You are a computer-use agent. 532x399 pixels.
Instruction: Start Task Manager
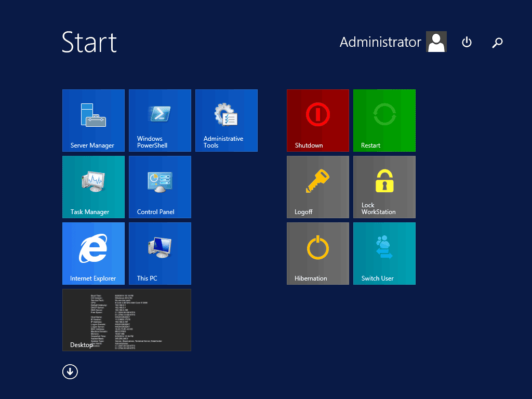point(94,187)
